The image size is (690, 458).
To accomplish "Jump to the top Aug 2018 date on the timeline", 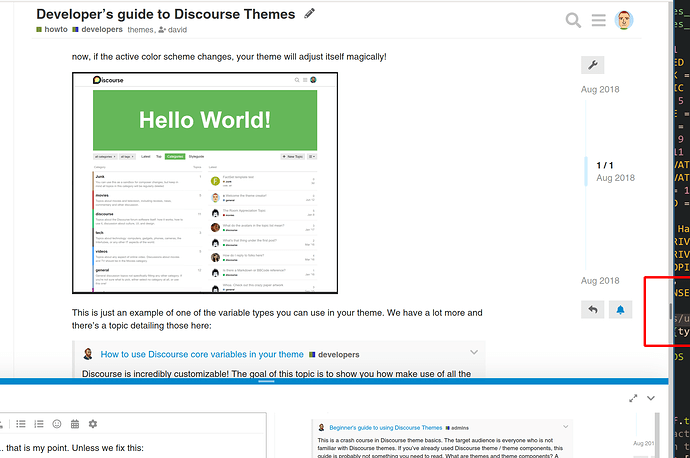I will point(600,89).
